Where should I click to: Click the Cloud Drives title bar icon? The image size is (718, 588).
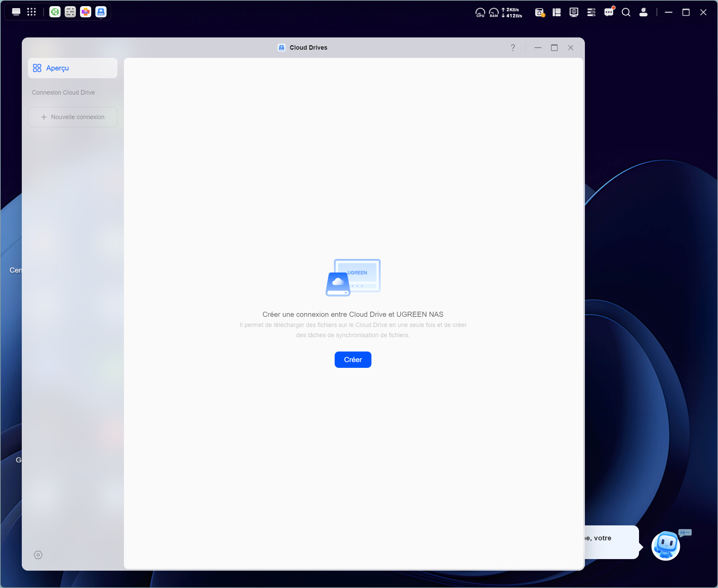click(282, 48)
